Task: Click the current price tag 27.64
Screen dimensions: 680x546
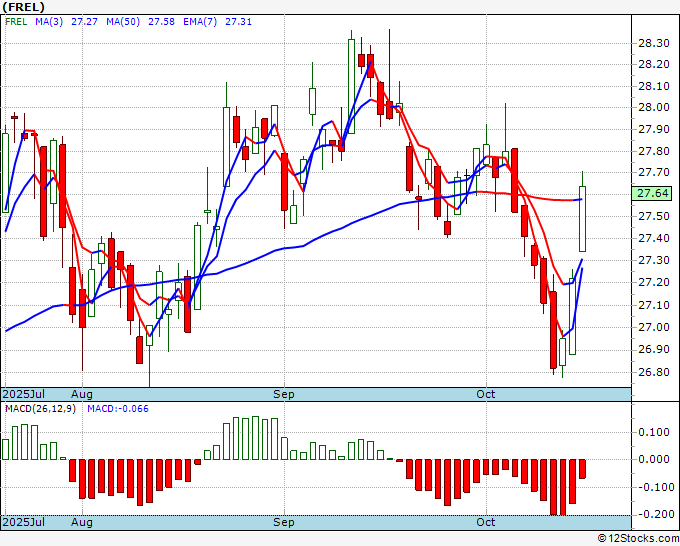Action: click(652, 193)
